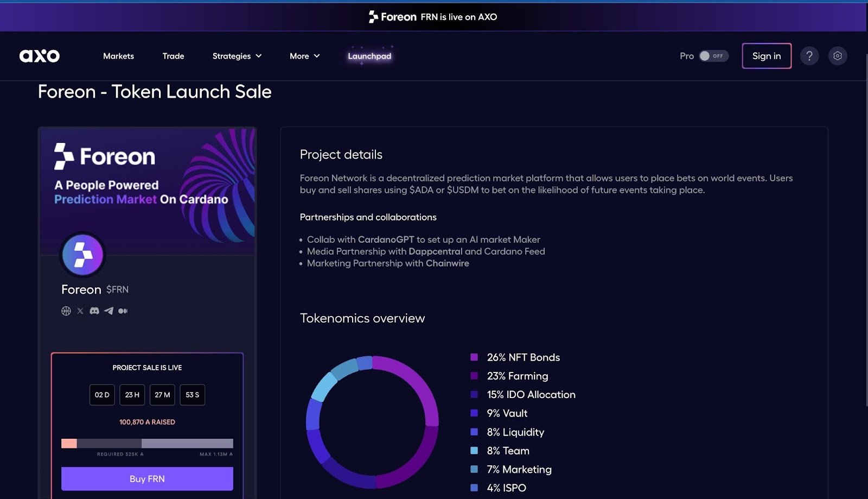Click the 7% Marketing color swatch
This screenshot has width=868, height=499.
[474, 469]
